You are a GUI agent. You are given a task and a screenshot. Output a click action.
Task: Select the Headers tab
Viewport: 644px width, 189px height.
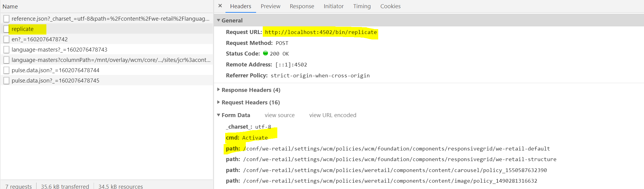point(240,6)
